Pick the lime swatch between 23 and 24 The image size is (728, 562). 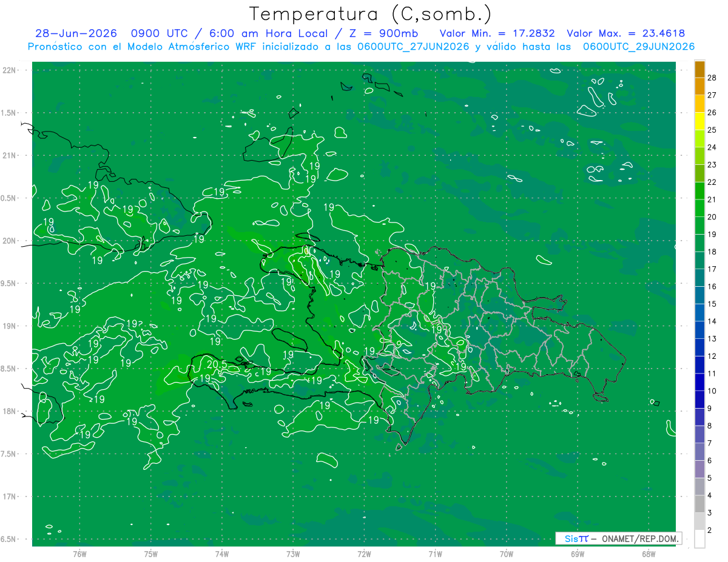pyautogui.click(x=699, y=156)
